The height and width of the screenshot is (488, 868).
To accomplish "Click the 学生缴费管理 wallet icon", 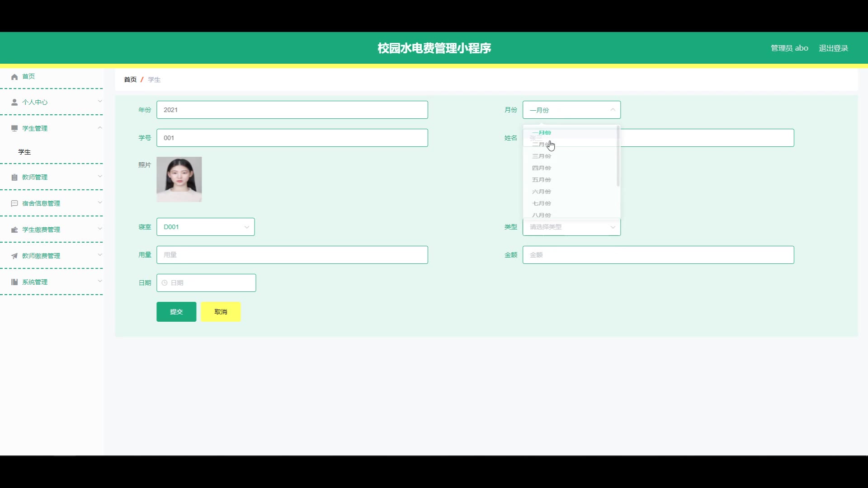I will click(x=14, y=230).
